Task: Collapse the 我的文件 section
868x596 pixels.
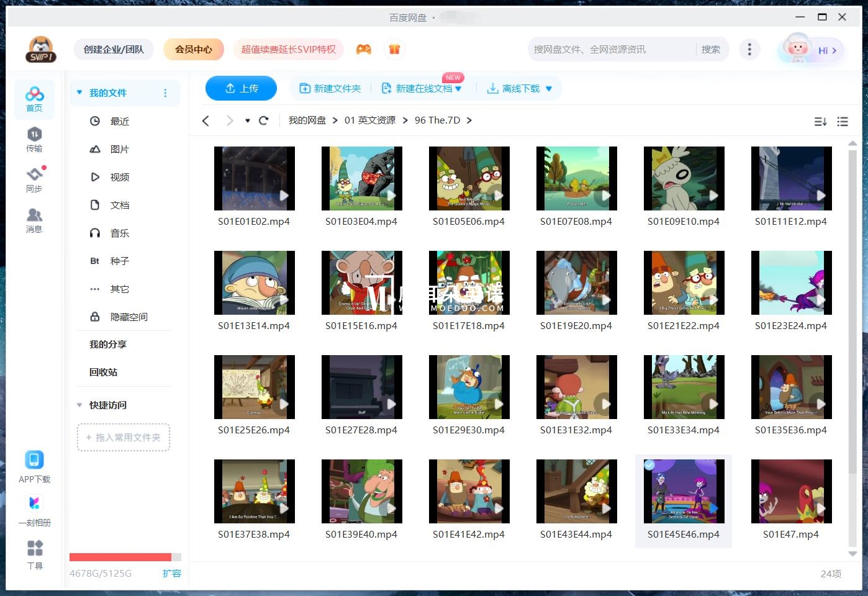Action: click(79, 93)
